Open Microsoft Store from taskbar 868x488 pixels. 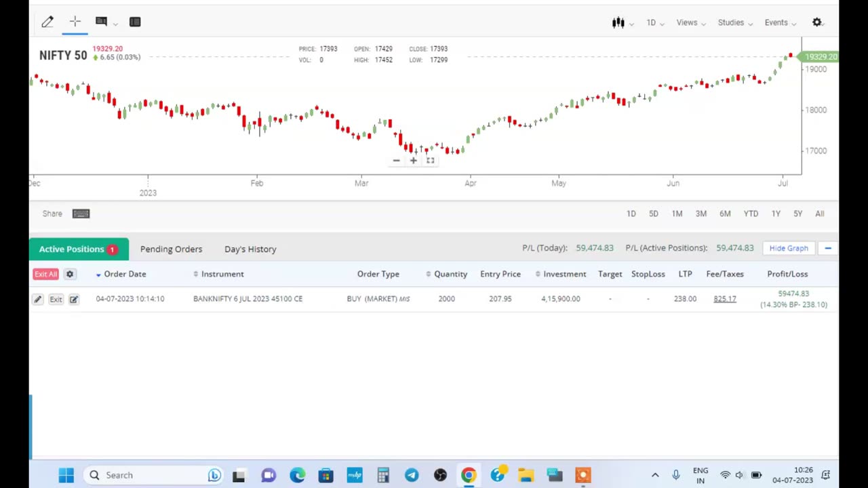coord(325,475)
